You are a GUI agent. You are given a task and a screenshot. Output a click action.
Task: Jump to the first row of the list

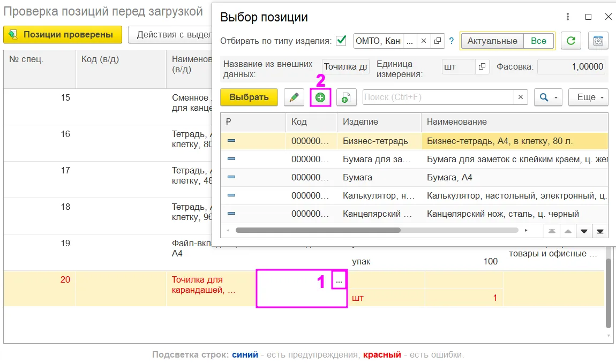552,231
